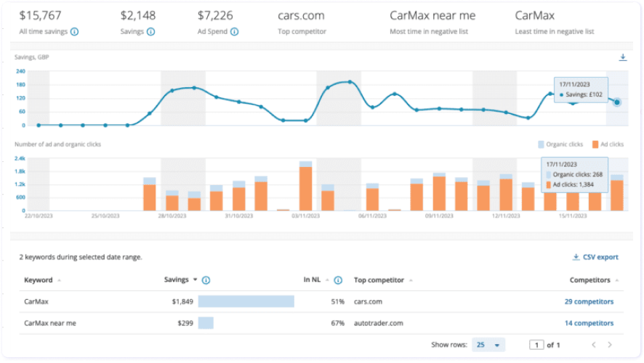This screenshot has width=644, height=363.
Task: Click the CarMax savings bar in table
Action: tap(246, 301)
